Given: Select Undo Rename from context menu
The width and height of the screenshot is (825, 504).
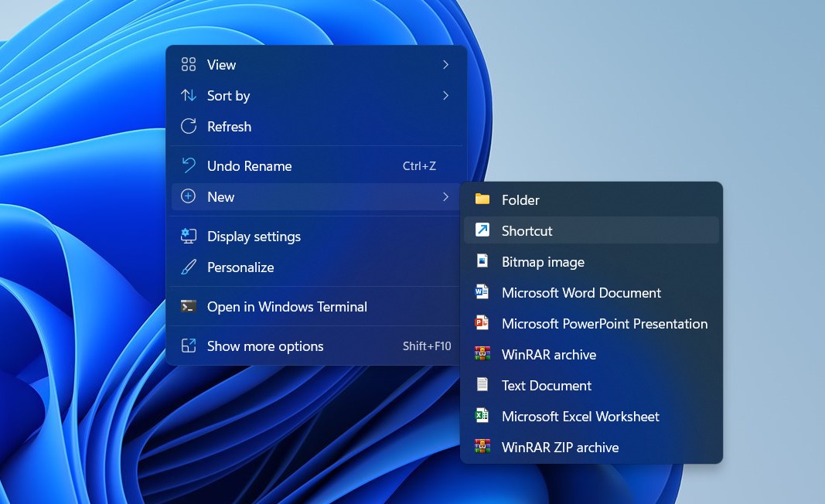Looking at the screenshot, I should click(249, 166).
